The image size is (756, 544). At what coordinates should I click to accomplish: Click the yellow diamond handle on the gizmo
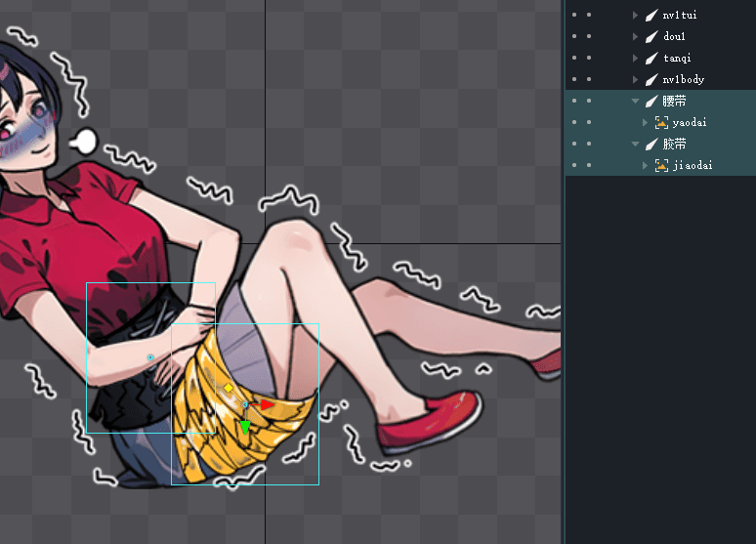229,388
